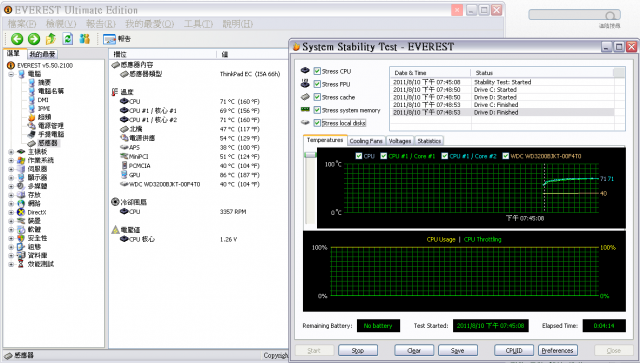Click the search field at top right
Screen dimensions: 640x363
click(574, 15)
